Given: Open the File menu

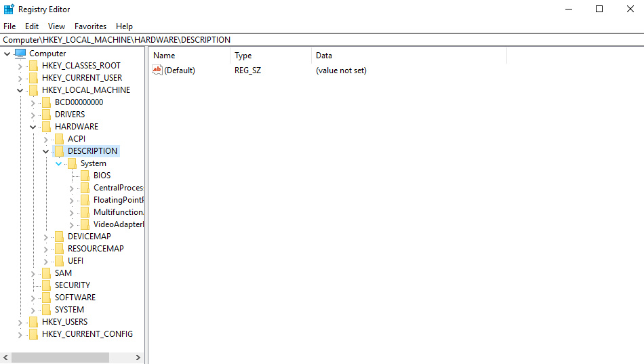Looking at the screenshot, I should click(x=9, y=26).
